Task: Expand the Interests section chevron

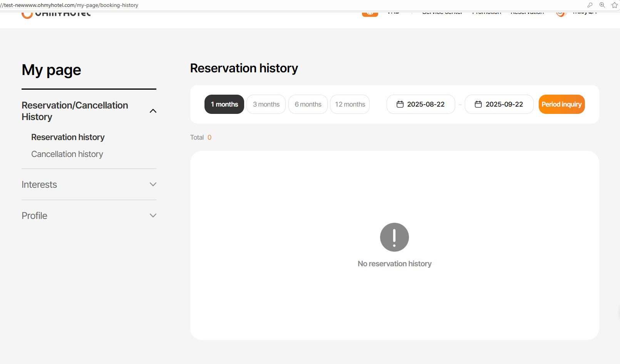Action: click(153, 184)
